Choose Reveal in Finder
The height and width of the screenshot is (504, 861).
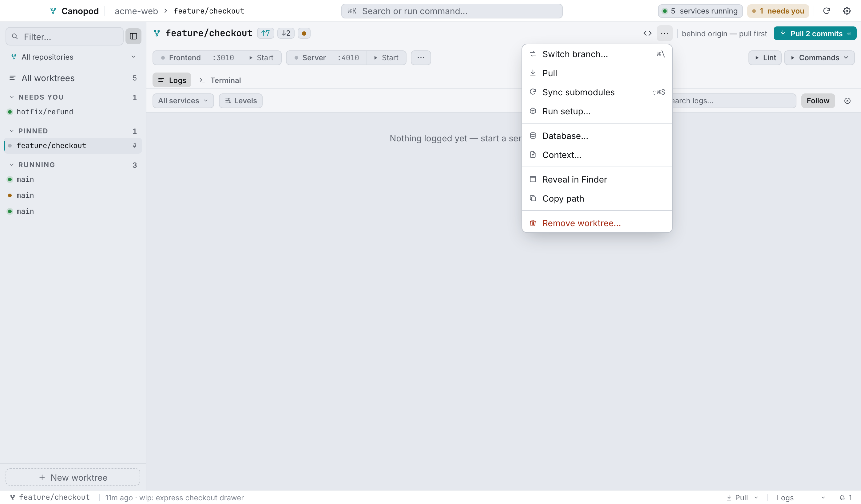click(x=597, y=179)
